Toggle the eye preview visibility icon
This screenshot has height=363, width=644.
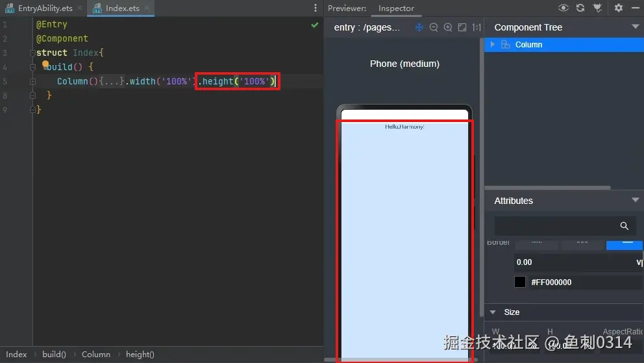563,8
